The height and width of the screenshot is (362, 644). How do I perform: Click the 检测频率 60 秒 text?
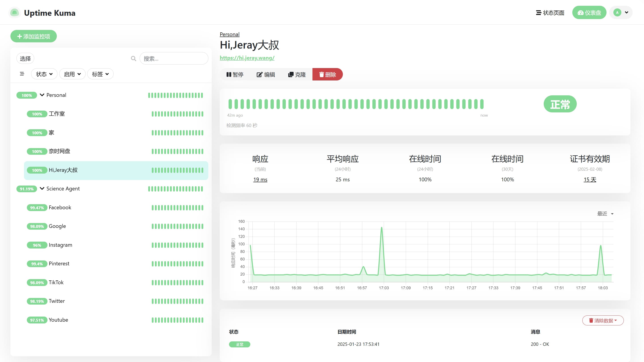[242, 125]
